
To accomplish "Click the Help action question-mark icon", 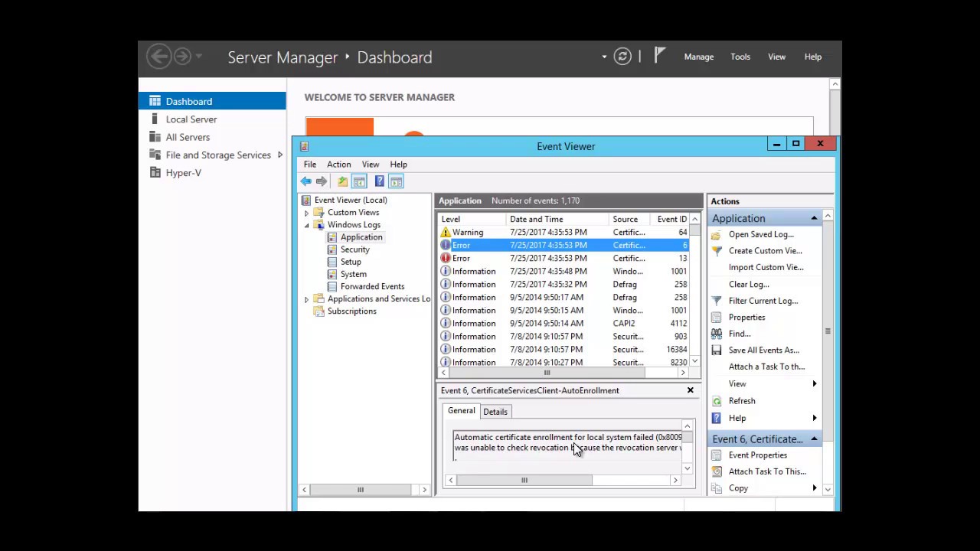I will [x=717, y=418].
